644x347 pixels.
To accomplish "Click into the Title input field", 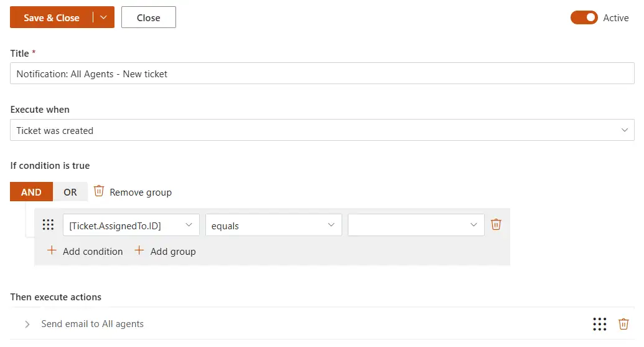I will coord(322,74).
